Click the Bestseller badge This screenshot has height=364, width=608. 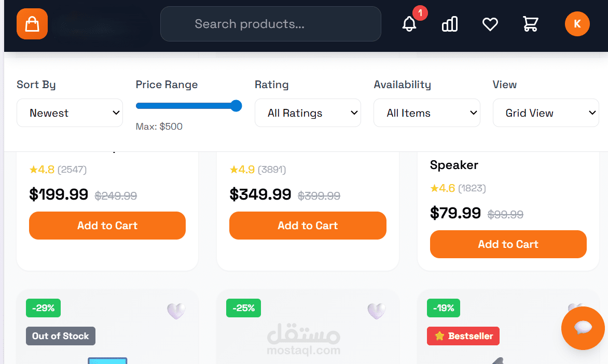click(463, 336)
